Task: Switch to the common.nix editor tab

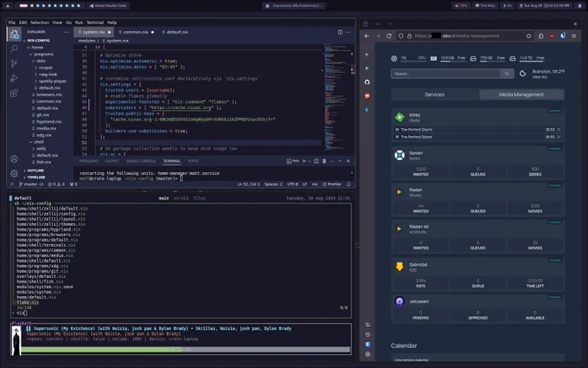Action: [x=136, y=32]
